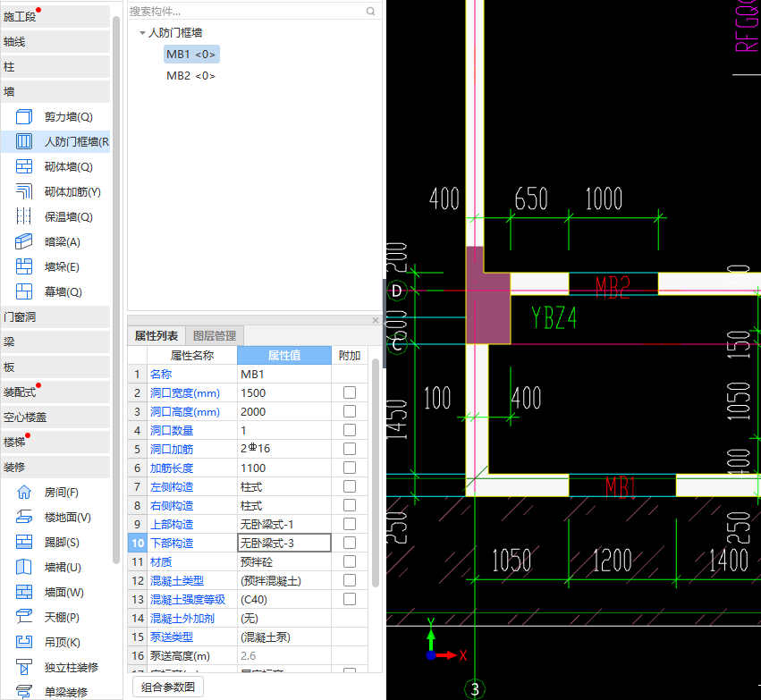This screenshot has height=700, width=761.
Task: Select the 吊顶(K) suspended ceiling icon
Action: pyautogui.click(x=24, y=642)
